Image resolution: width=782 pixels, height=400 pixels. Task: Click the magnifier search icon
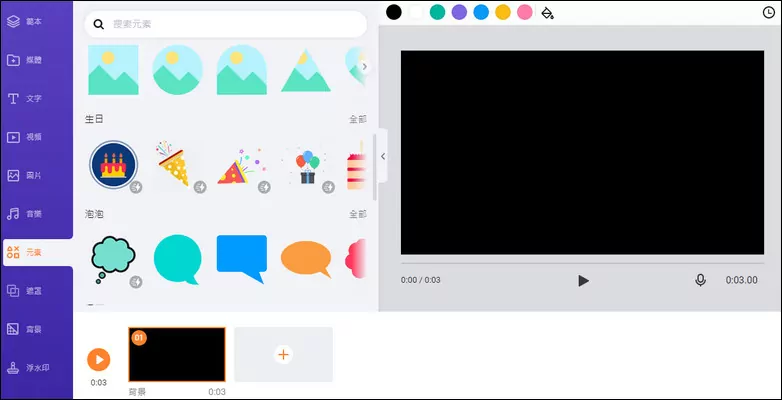(x=99, y=24)
